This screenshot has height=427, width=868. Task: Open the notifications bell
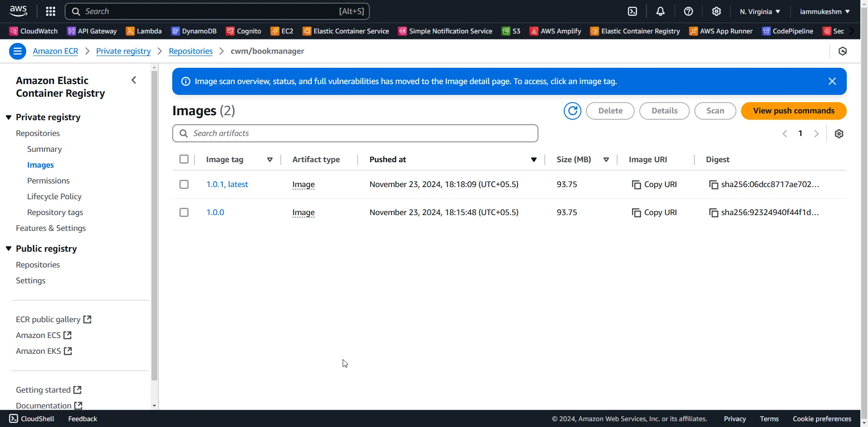[x=660, y=11]
